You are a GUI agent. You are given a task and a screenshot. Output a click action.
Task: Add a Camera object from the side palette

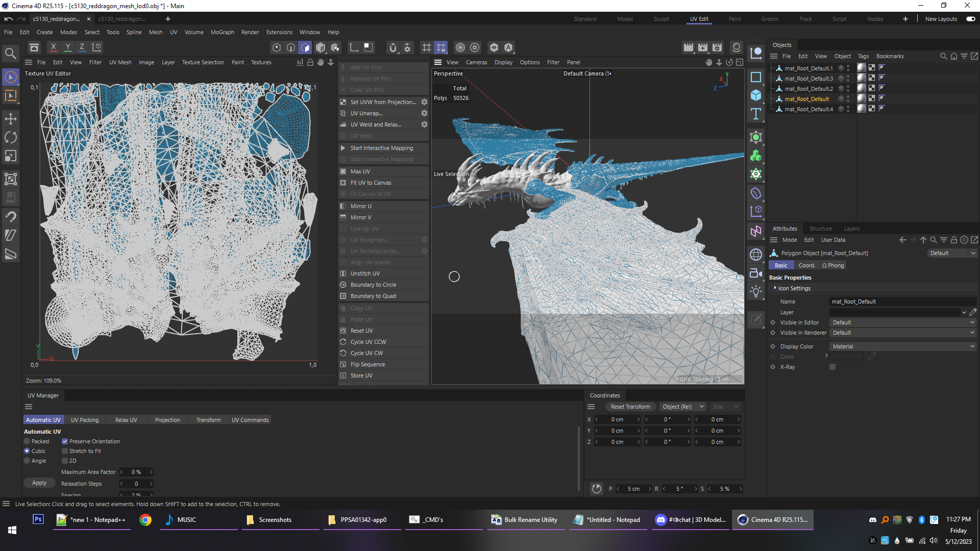pyautogui.click(x=756, y=273)
